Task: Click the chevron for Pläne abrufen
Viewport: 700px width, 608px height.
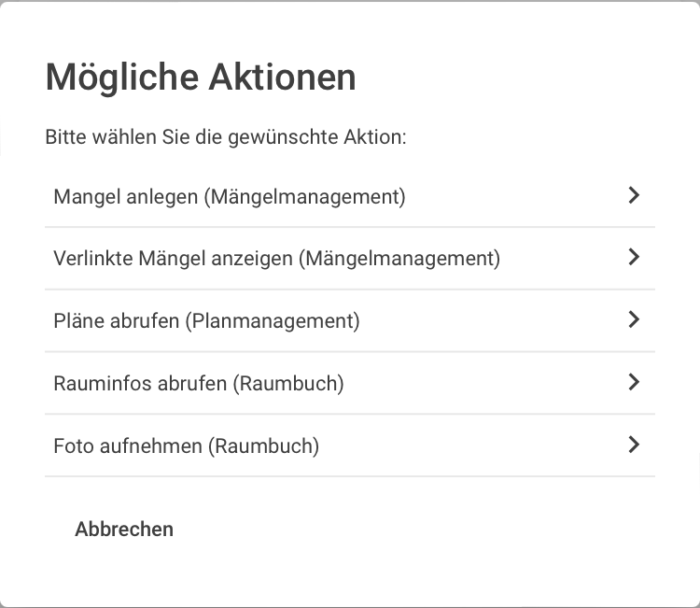Action: pyautogui.click(x=634, y=319)
